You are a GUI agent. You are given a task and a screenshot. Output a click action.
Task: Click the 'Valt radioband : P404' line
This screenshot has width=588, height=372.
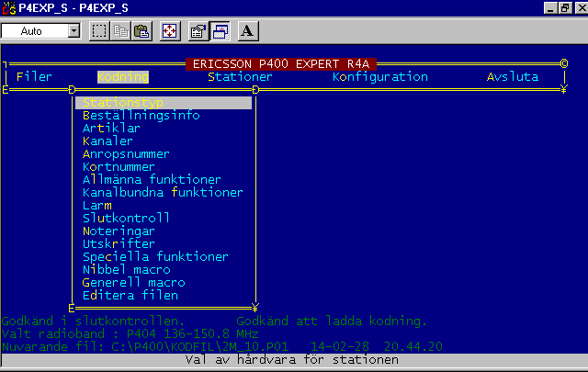point(130,334)
